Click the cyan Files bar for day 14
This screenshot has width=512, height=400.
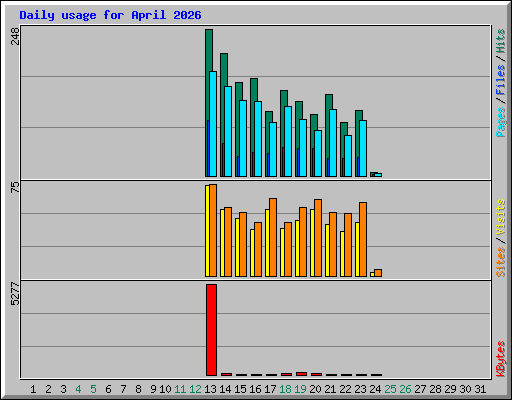click(x=228, y=131)
